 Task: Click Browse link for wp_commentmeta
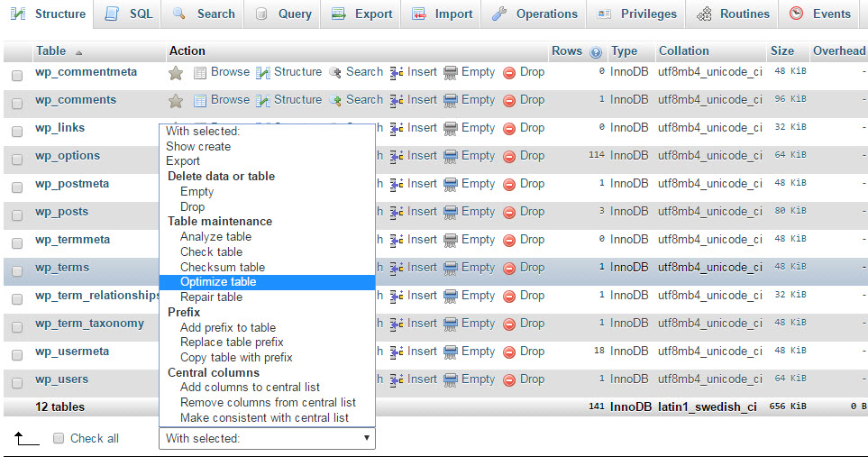point(230,72)
